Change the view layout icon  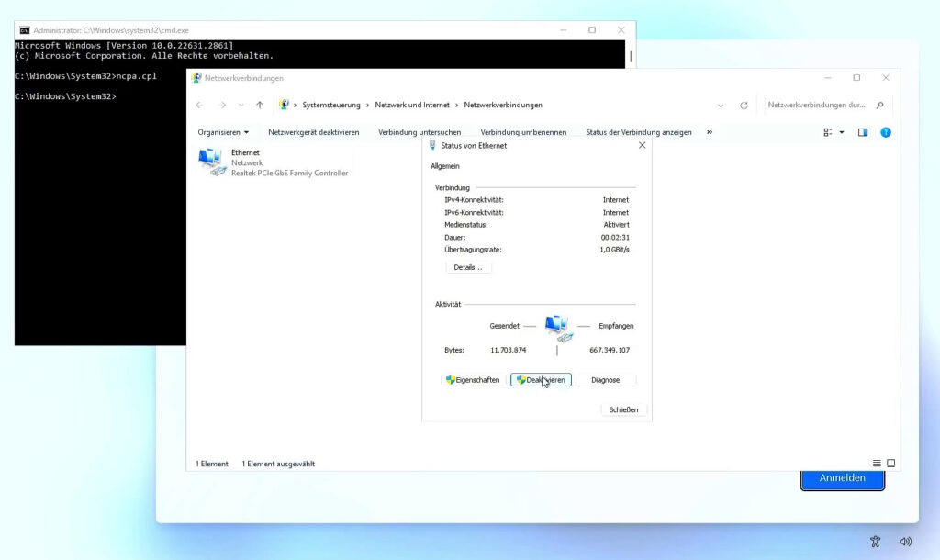[828, 132]
